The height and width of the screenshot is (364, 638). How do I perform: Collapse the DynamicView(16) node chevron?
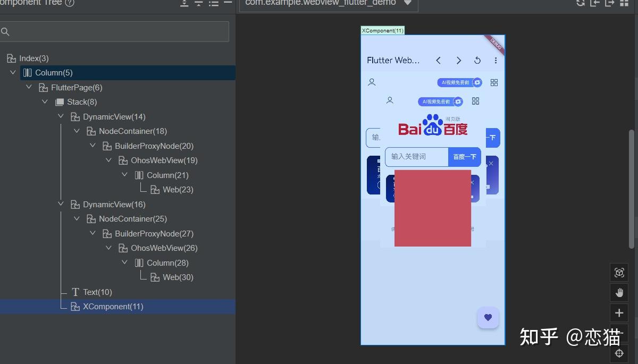(61, 204)
